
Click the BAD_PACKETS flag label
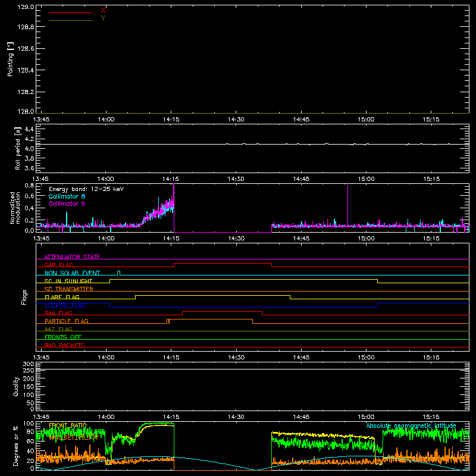pyautogui.click(x=64, y=345)
